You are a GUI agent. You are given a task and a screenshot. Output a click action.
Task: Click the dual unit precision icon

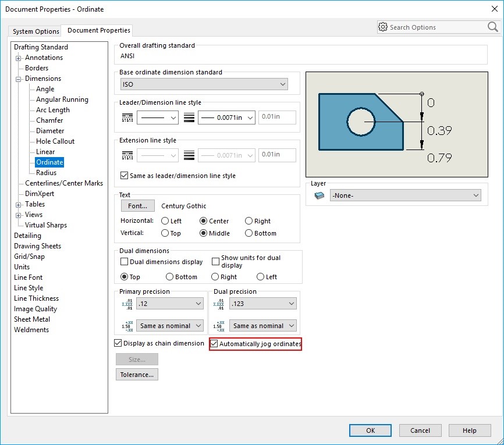[219, 304]
